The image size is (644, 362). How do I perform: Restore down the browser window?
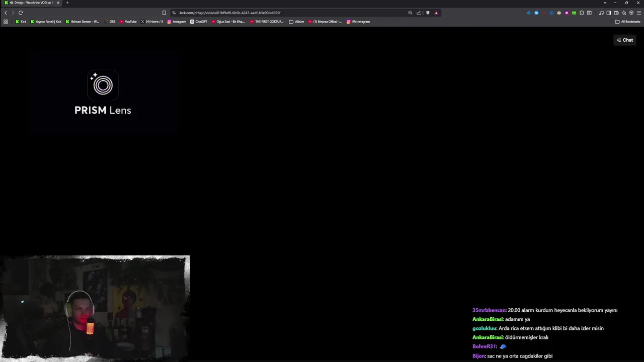click(x=626, y=3)
